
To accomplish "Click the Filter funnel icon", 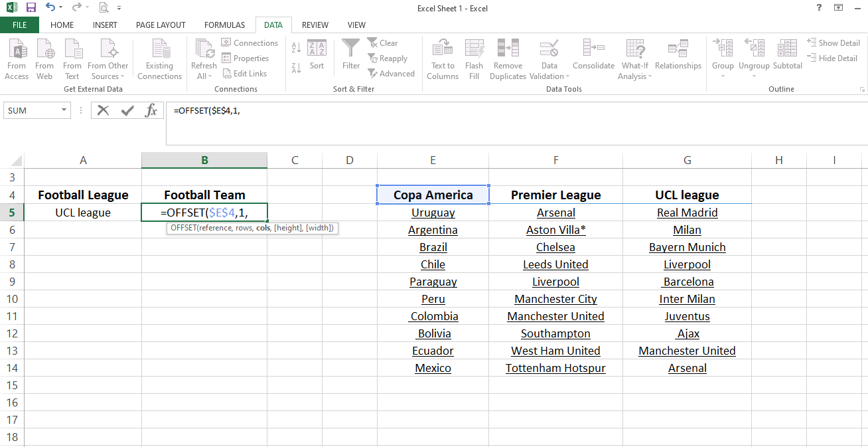I will point(351,49).
